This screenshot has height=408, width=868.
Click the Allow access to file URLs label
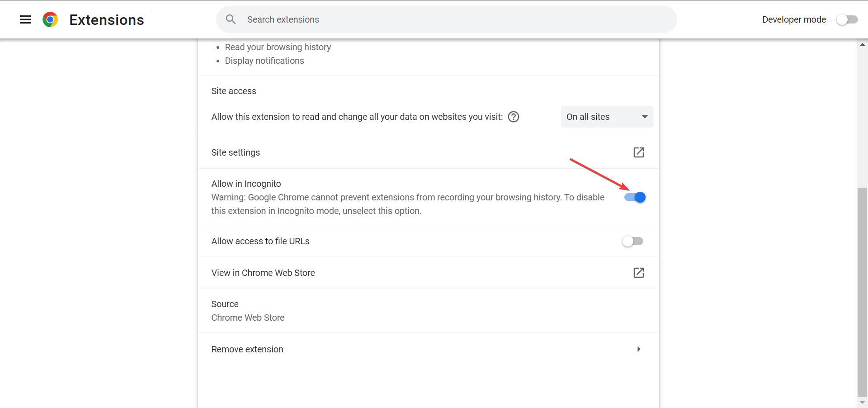pyautogui.click(x=260, y=241)
